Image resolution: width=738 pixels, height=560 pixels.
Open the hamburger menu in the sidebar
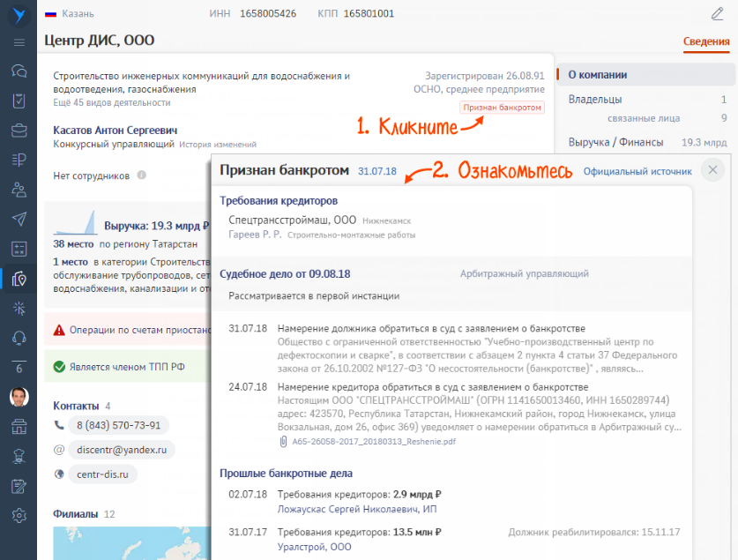(x=19, y=43)
